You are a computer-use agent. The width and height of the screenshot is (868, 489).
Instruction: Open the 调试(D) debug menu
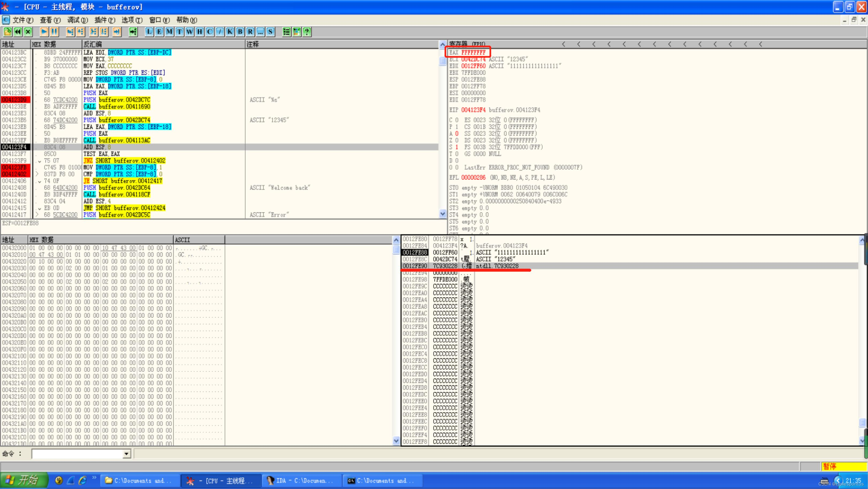click(78, 20)
